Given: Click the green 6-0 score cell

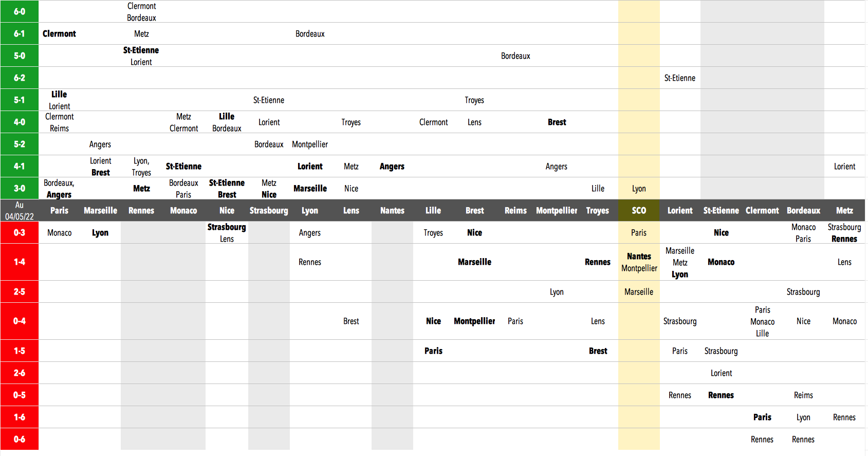Looking at the screenshot, I should click(20, 11).
